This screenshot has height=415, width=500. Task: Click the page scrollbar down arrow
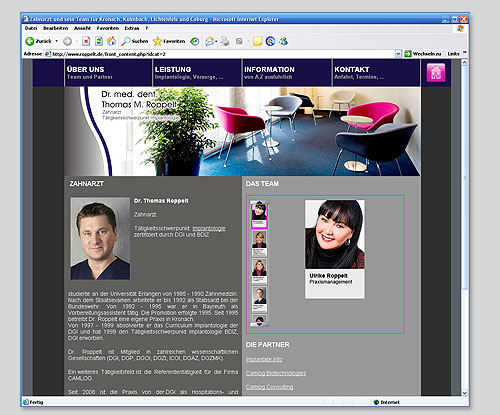coord(465,393)
